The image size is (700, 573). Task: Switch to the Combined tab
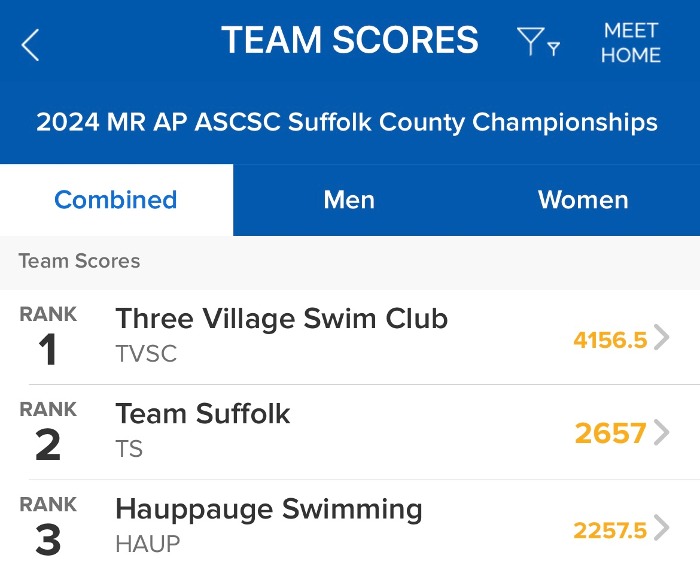coord(116,200)
